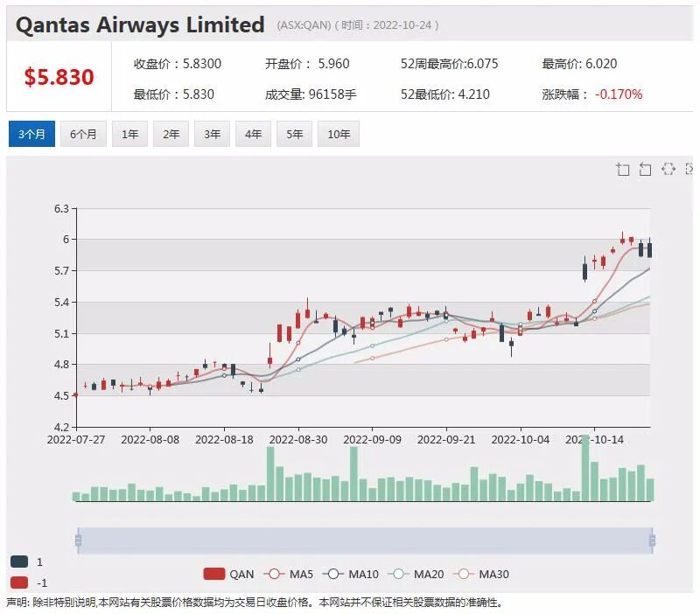
Task: Click 52周最高价:6.075 value
Action: coord(449,64)
